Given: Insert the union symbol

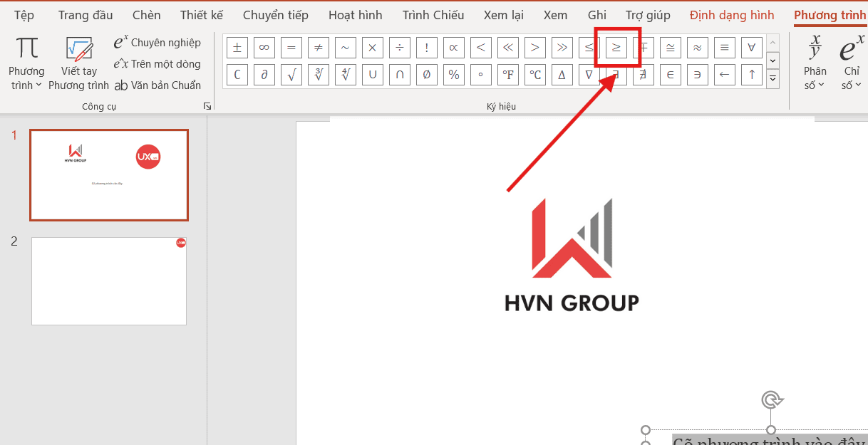Looking at the screenshot, I should tap(372, 74).
